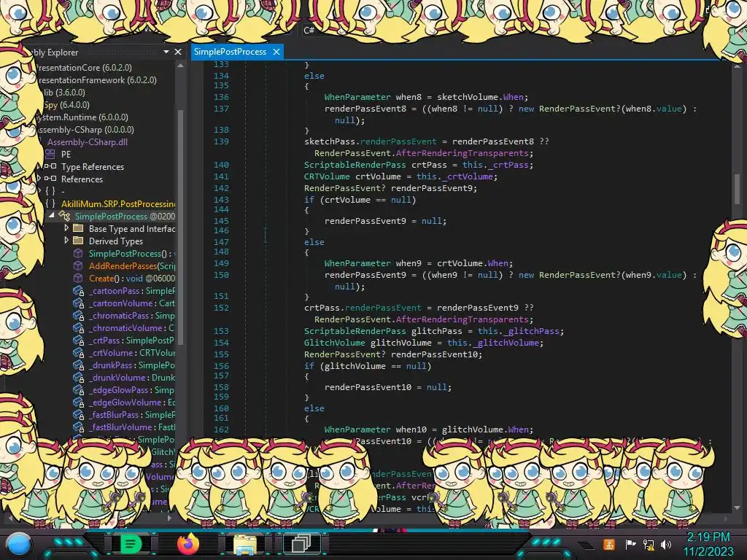Click the _fastBlurVolume field icon
The height and width of the screenshot is (560, 747).
point(78,427)
